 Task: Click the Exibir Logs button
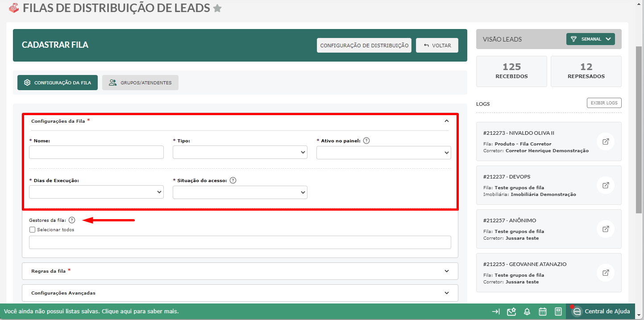click(x=604, y=103)
